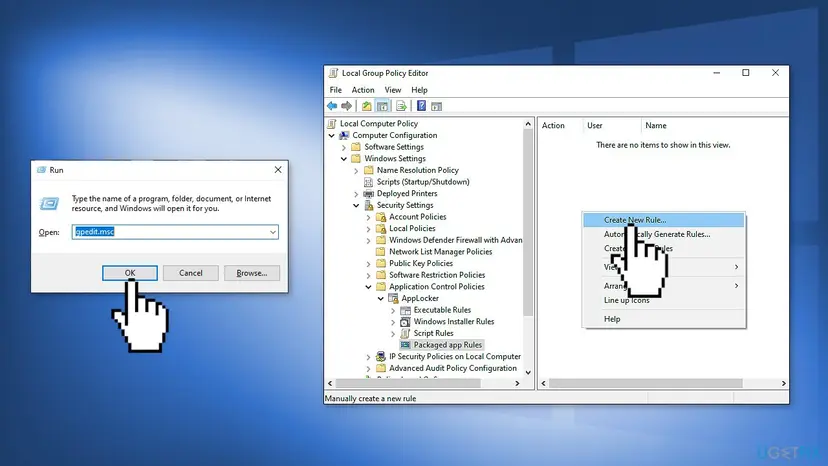This screenshot has height=466, width=828.
Task: Click the tree scrollbar down arrow
Action: (528, 372)
